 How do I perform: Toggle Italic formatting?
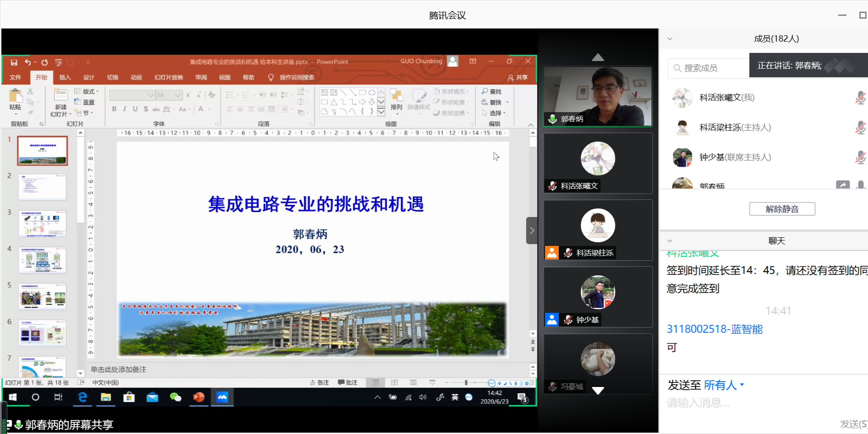pos(125,109)
